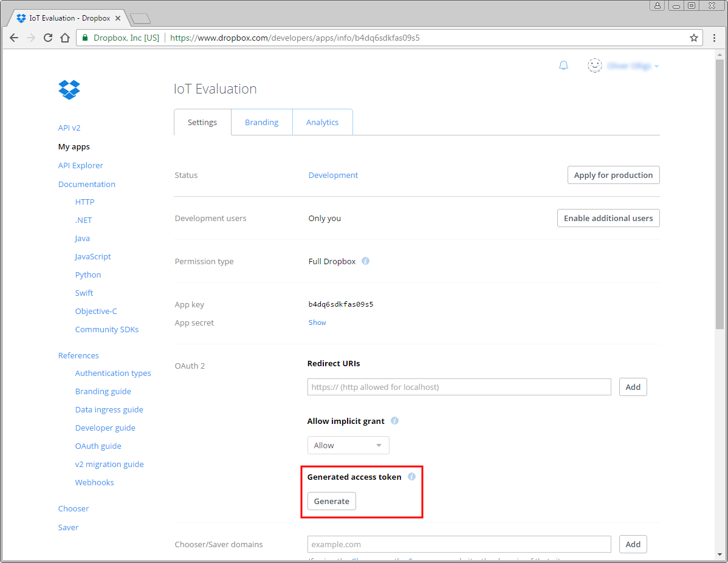Image resolution: width=728 pixels, height=563 pixels.
Task: Switch to the Analytics tab
Action: coord(322,122)
